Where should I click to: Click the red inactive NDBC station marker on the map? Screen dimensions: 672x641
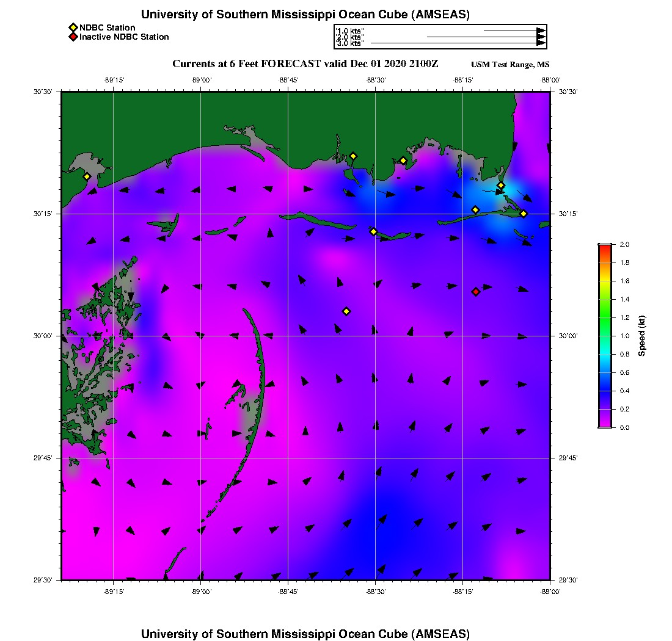pos(476,292)
